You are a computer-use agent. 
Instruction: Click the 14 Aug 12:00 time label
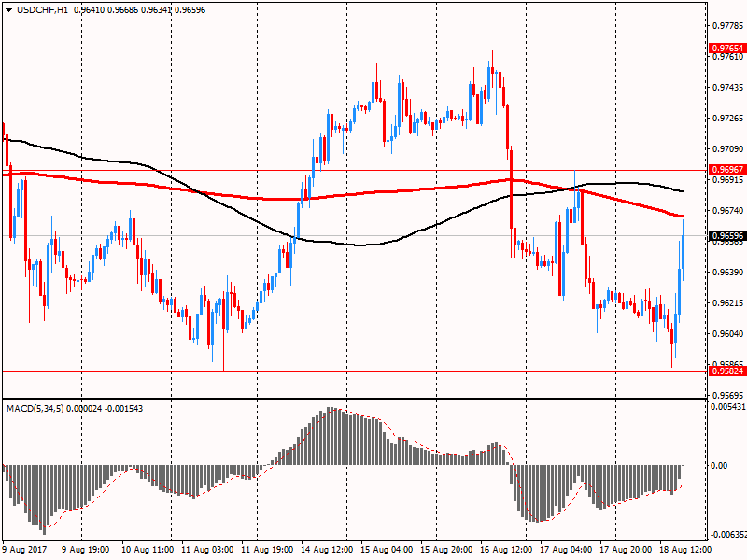pos(327,550)
